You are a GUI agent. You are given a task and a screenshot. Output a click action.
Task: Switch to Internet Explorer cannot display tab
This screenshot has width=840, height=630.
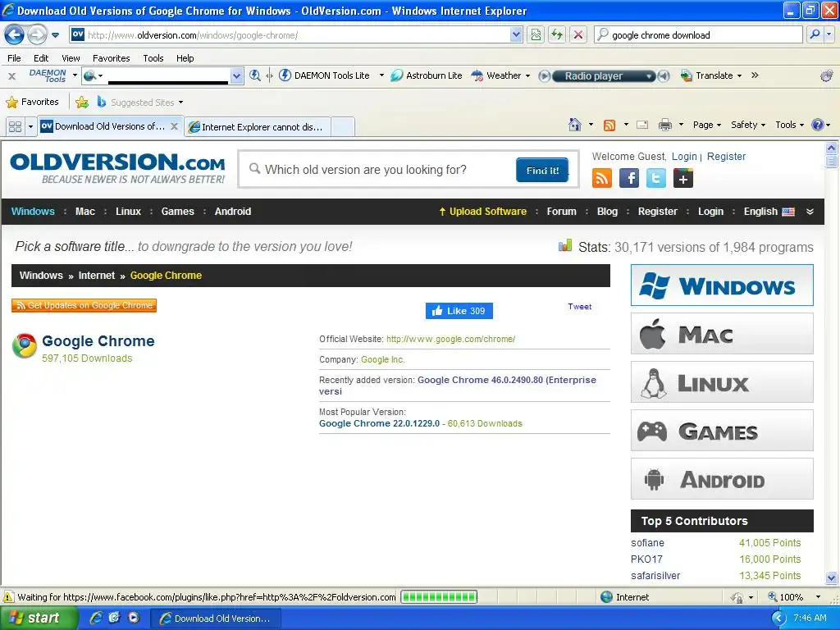coord(258,127)
